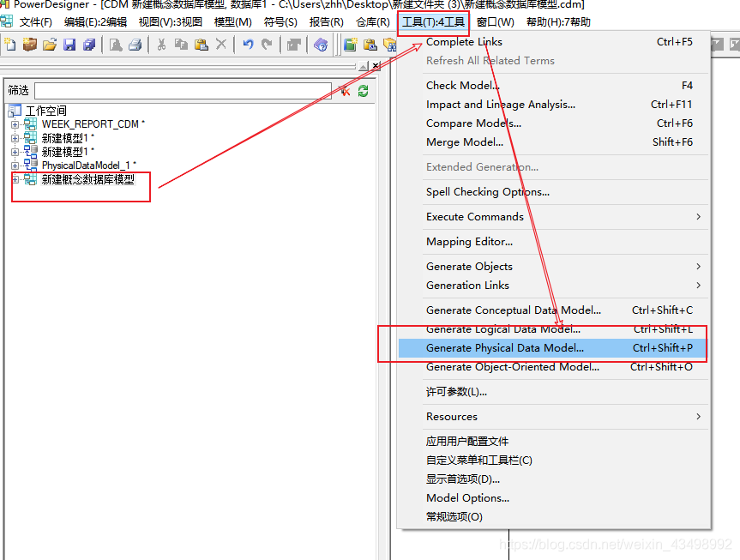This screenshot has height=560, width=740.
Task: Select Impact and Lineage Analysis
Action: click(552, 105)
